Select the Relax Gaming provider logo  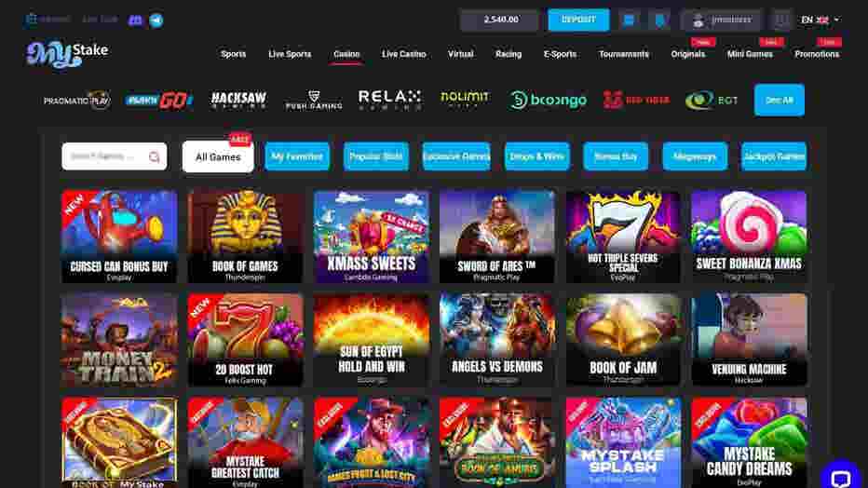(389, 101)
